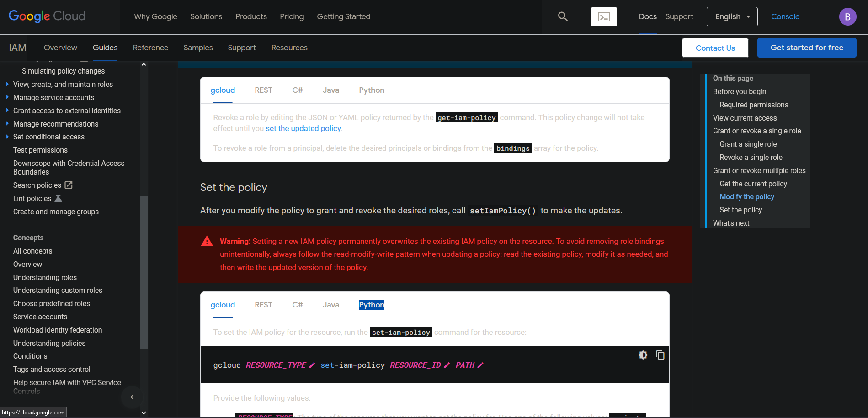Click external link icon beside Search policies
Viewport: 868px width, 418px height.
(x=69, y=185)
